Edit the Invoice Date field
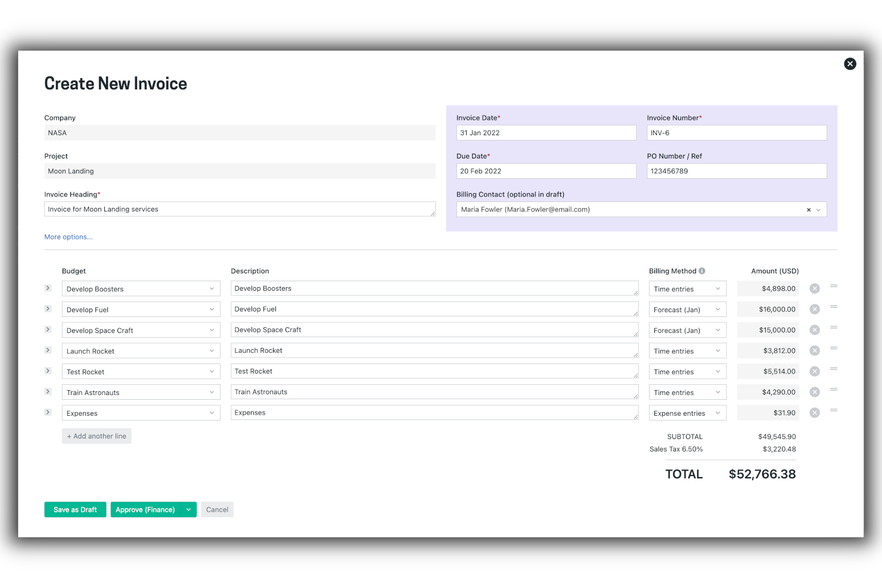Viewport: 882px width, 588px height. click(x=546, y=133)
